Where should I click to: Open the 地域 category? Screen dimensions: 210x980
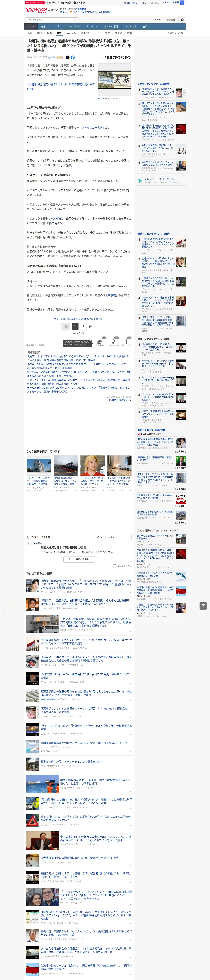[129, 33]
